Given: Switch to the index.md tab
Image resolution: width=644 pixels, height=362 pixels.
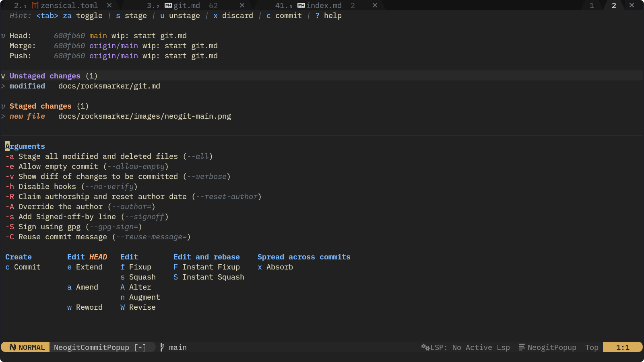Looking at the screenshot, I should point(324,6).
